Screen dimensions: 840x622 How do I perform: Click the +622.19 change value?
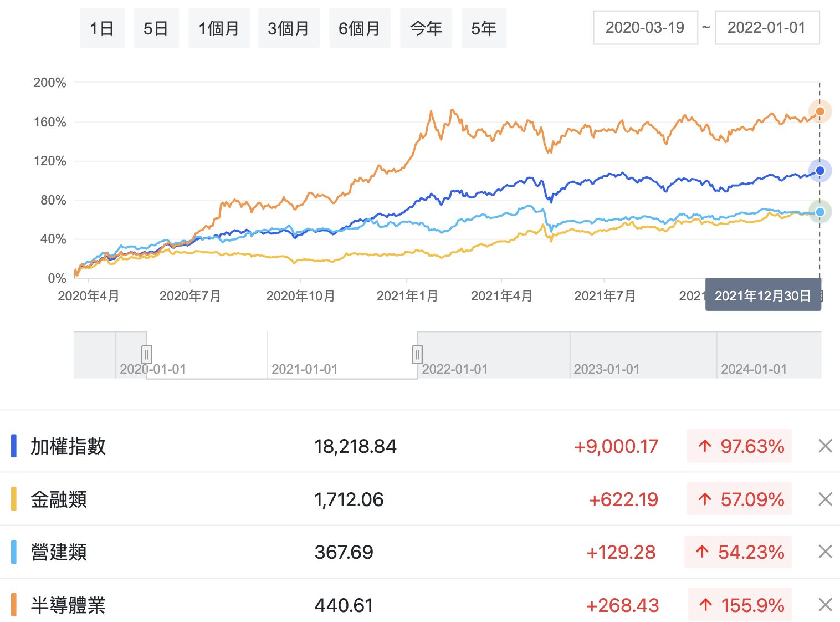pyautogui.click(x=623, y=499)
